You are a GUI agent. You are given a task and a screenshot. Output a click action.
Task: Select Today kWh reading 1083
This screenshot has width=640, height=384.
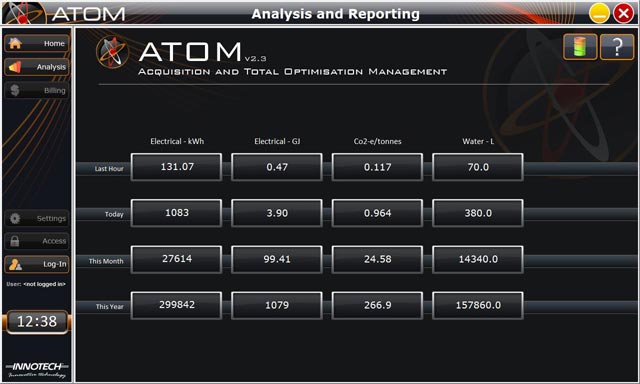point(177,213)
